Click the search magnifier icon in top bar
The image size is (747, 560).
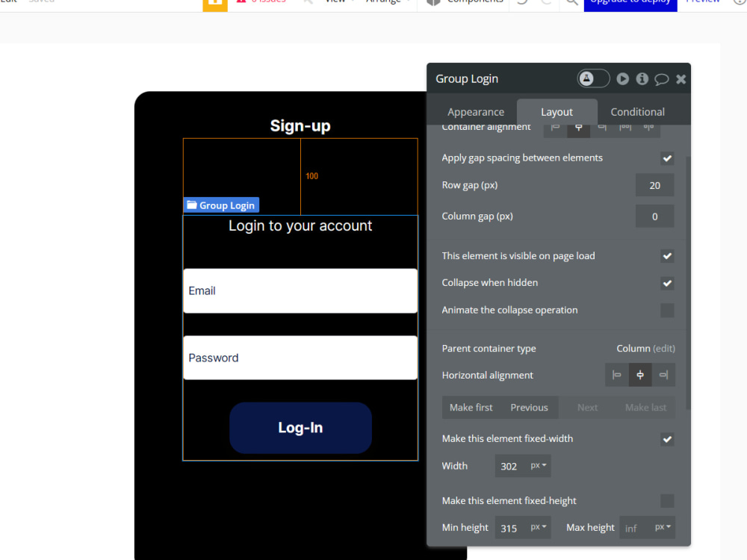pos(571,2)
